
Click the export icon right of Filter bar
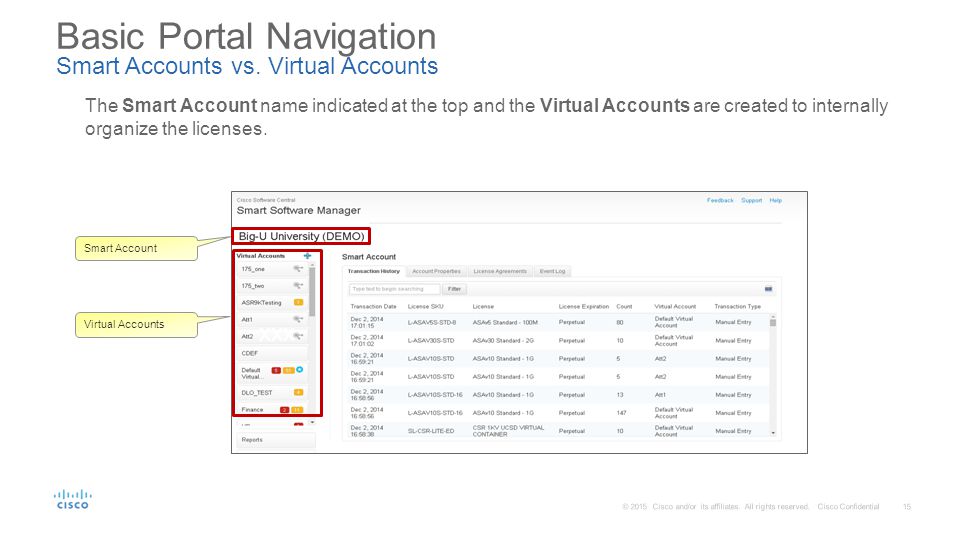click(768, 289)
